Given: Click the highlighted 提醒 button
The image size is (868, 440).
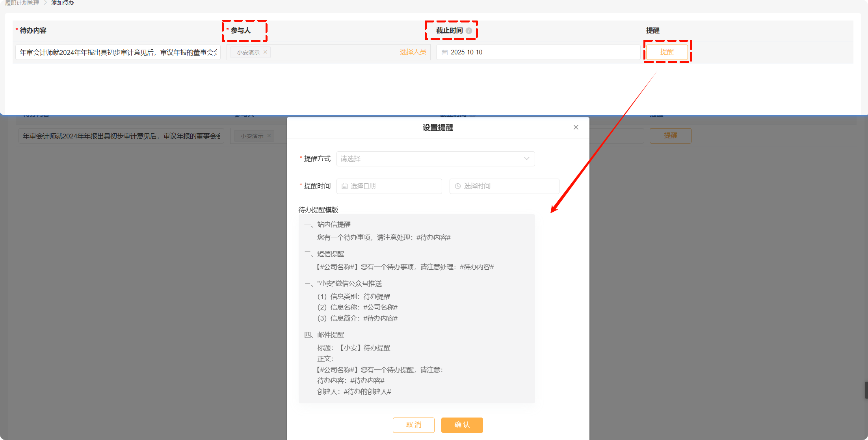Looking at the screenshot, I should coord(667,52).
